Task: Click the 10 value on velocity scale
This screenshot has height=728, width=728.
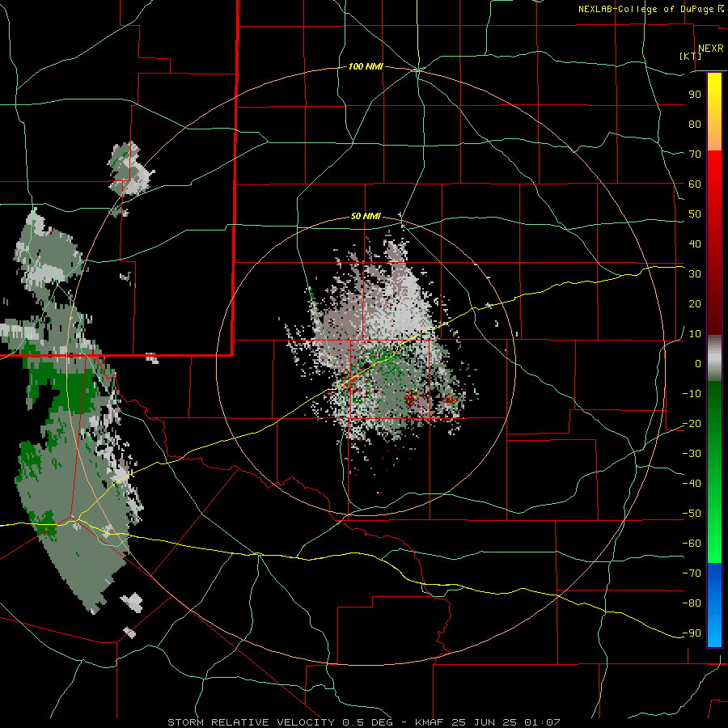Action: (x=695, y=334)
